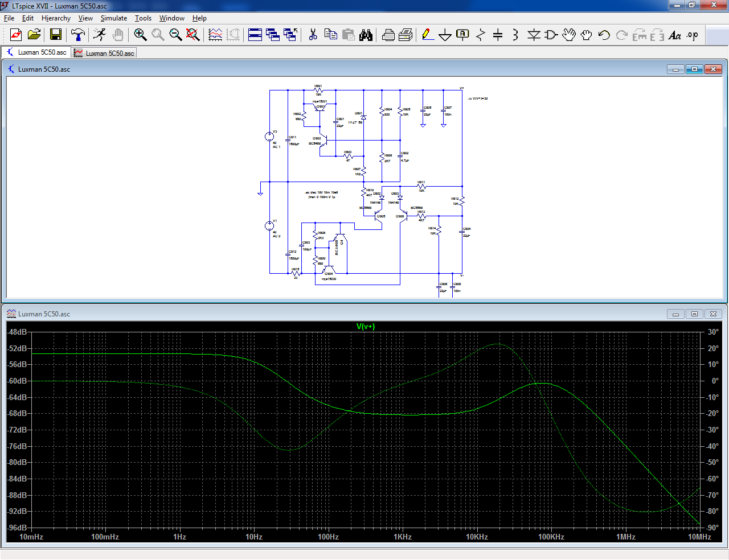
Task: Place an Inductor component
Action: tap(515, 35)
